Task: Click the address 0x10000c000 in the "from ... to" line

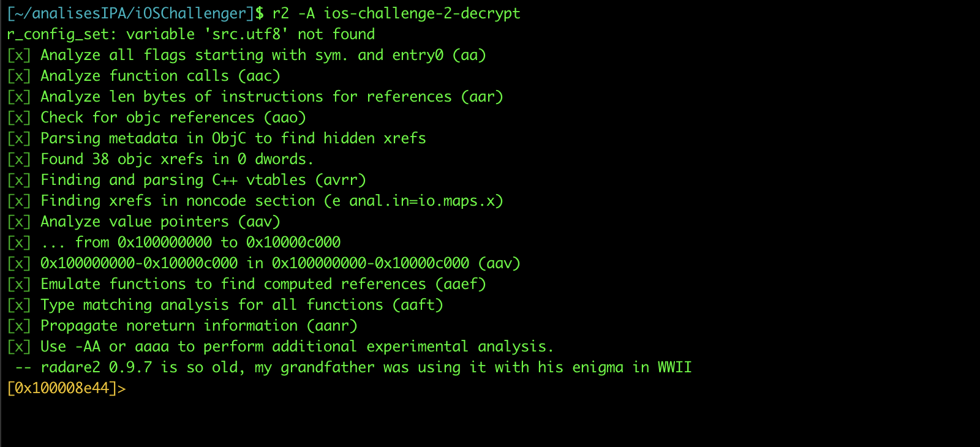Action: coord(293,242)
